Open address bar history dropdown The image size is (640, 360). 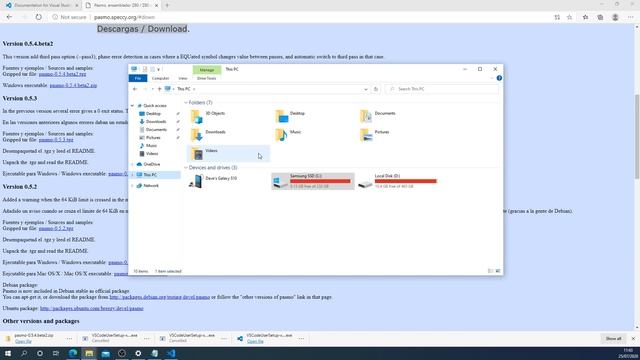pos(365,89)
